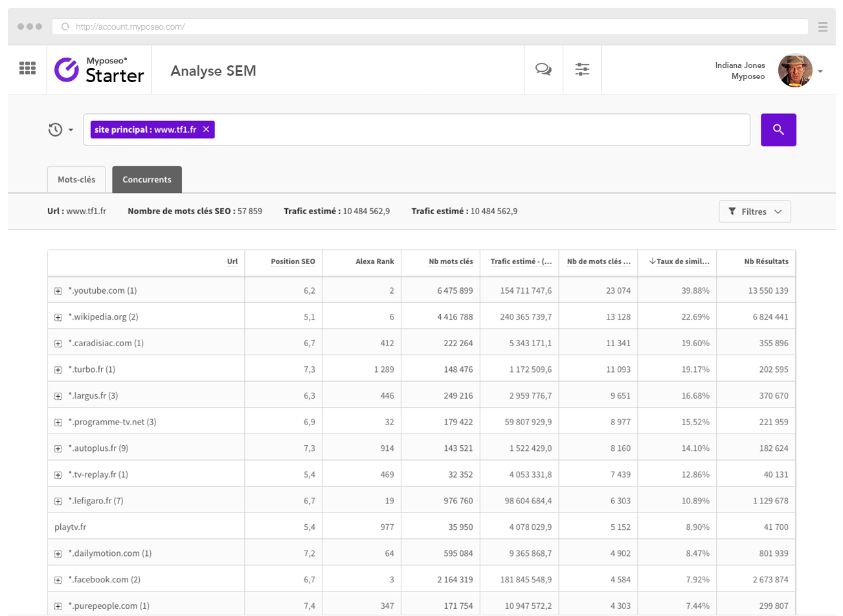Viewport: 843px width, 616px height.
Task: Sort by Nb mots clés column
Action: [451, 261]
